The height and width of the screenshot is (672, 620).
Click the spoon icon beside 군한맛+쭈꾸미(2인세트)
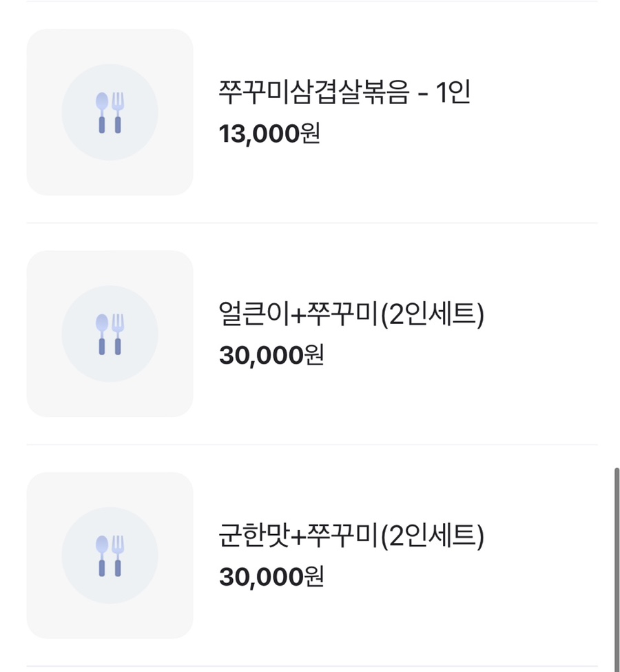pos(102,556)
